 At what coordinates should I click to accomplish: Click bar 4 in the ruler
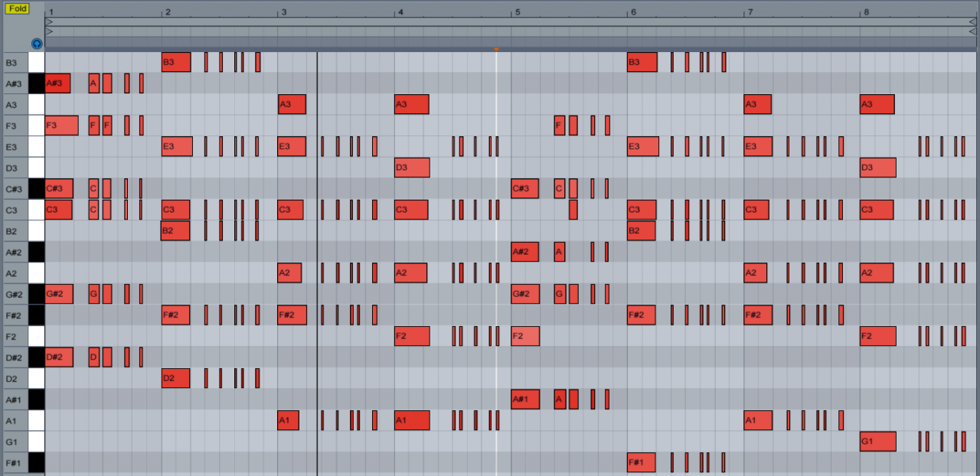(400, 13)
